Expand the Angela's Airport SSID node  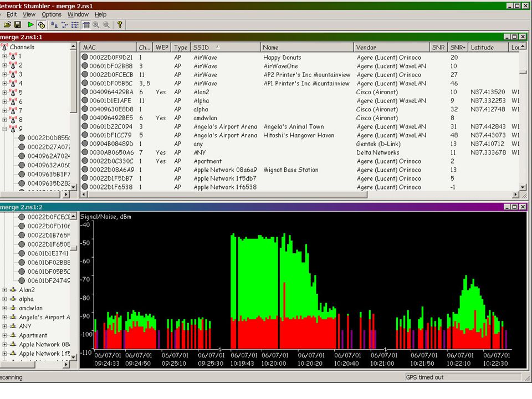tap(4, 317)
